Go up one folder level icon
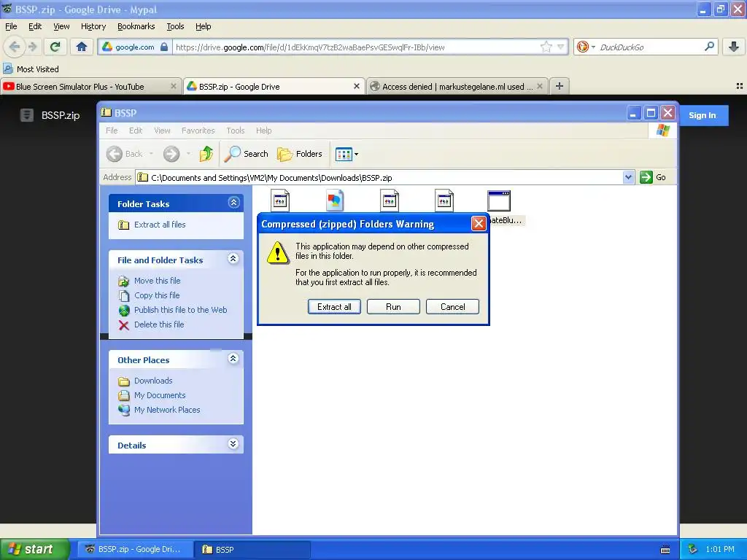 [x=206, y=154]
